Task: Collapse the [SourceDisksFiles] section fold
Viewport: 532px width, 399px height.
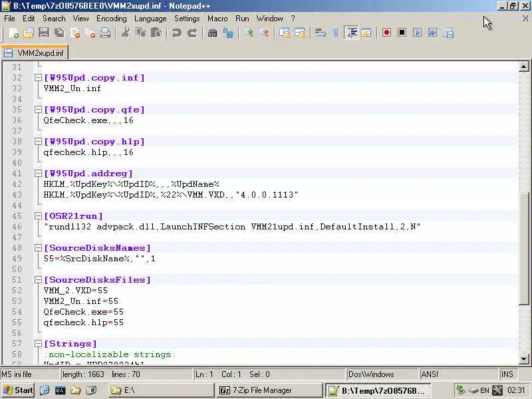Action: coord(38,279)
